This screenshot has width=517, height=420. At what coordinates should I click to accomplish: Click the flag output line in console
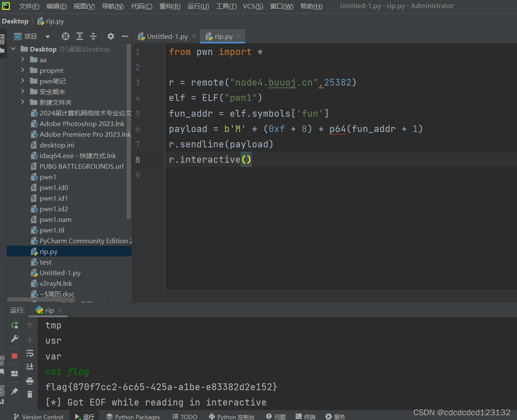click(161, 387)
